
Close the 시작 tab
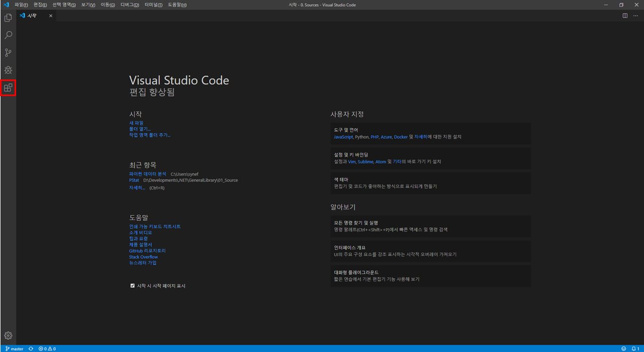[x=51, y=16]
